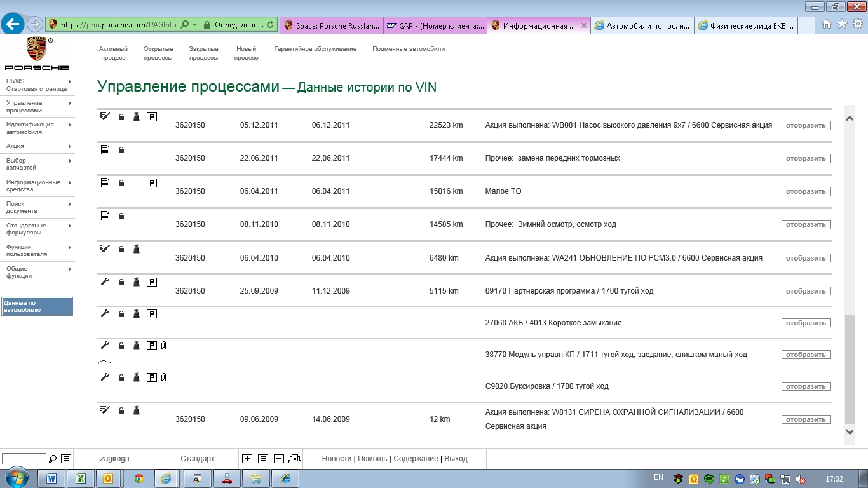Screen dimensions: 868x488
Task: Click отобразить for the C9020 Буксировка row
Action: coord(806,386)
